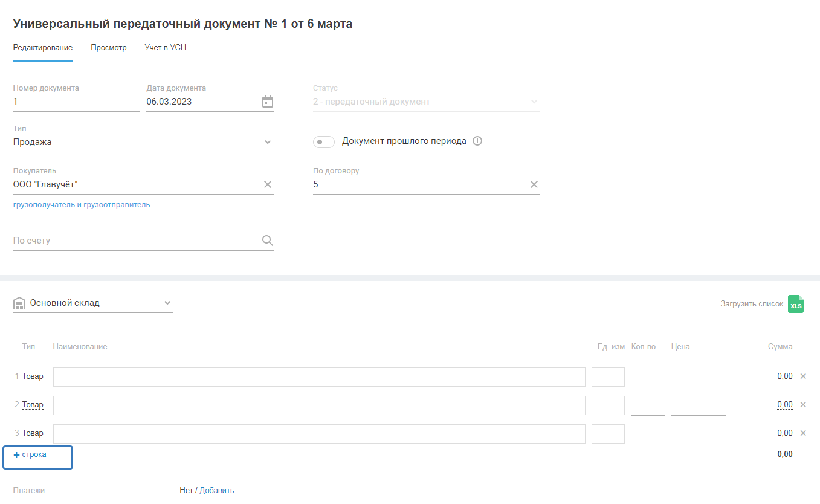Remove the third item row
The width and height of the screenshot is (820, 504).
pyautogui.click(x=803, y=433)
